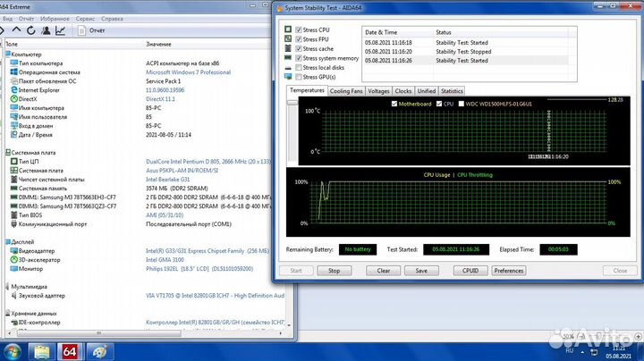The height and width of the screenshot is (361, 644).
Task: Uncheck the Stress CPU checkbox
Action: pyautogui.click(x=299, y=30)
